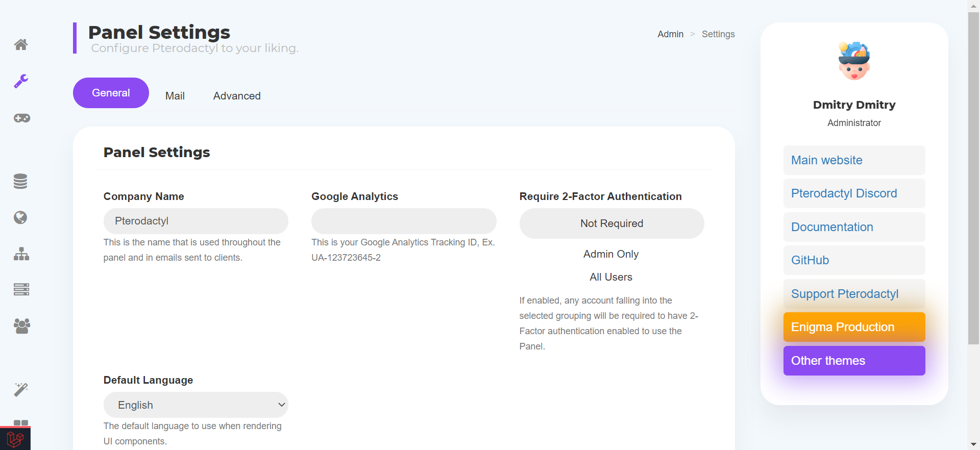Click the Company Name input field
The height and width of the screenshot is (450, 980).
[x=195, y=221]
